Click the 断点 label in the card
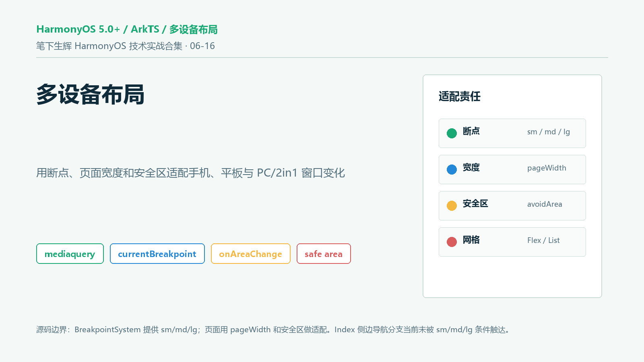This screenshot has width=644, height=362. 471,131
